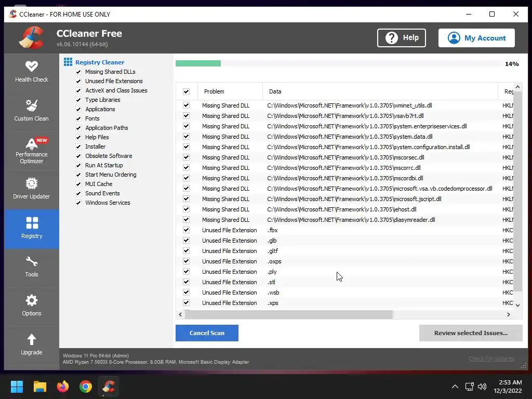532x399 pixels.
Task: Open Custom Clean from the sidebar
Action: [32, 111]
